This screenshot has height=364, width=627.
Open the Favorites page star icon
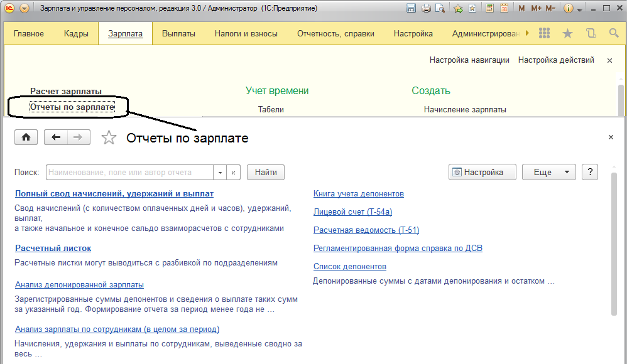472,8
